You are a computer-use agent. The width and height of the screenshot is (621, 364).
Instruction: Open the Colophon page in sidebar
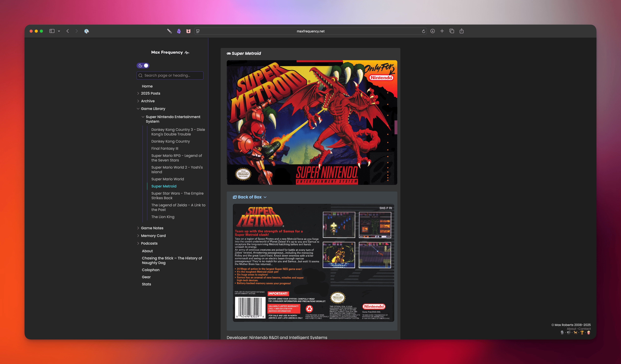(151, 270)
